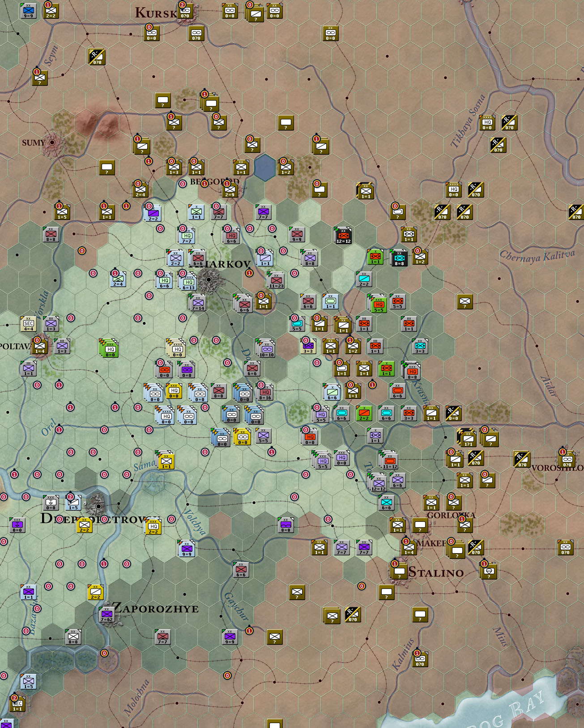Viewport: 584px width, 728px height.
Task: Select the purple 8=8 unit east of Dnepropetrovsk
Action: (286, 525)
